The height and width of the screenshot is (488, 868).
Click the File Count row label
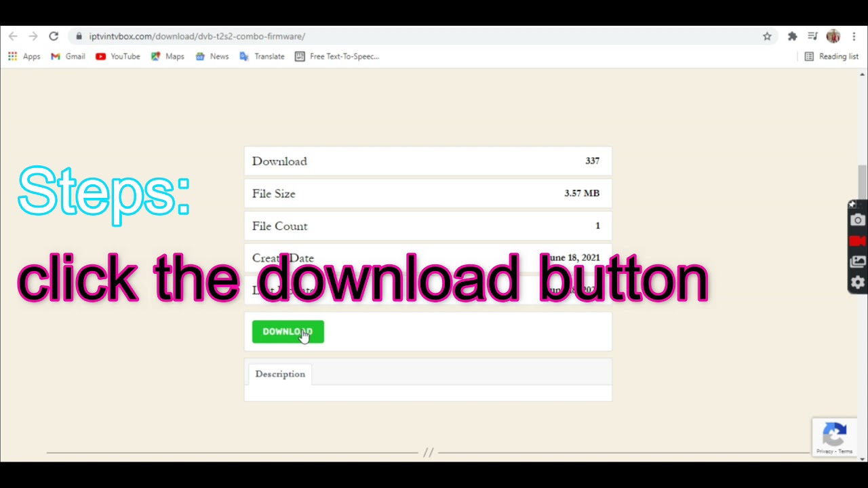tap(279, 226)
